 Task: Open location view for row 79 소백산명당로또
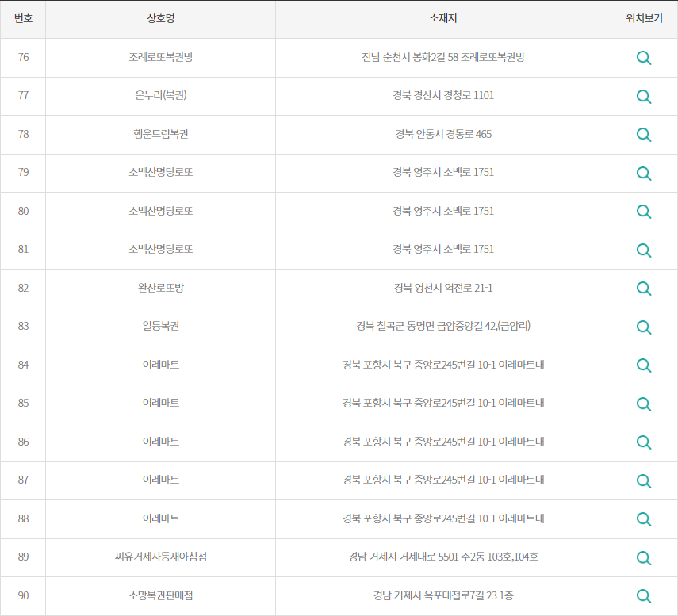(x=643, y=173)
